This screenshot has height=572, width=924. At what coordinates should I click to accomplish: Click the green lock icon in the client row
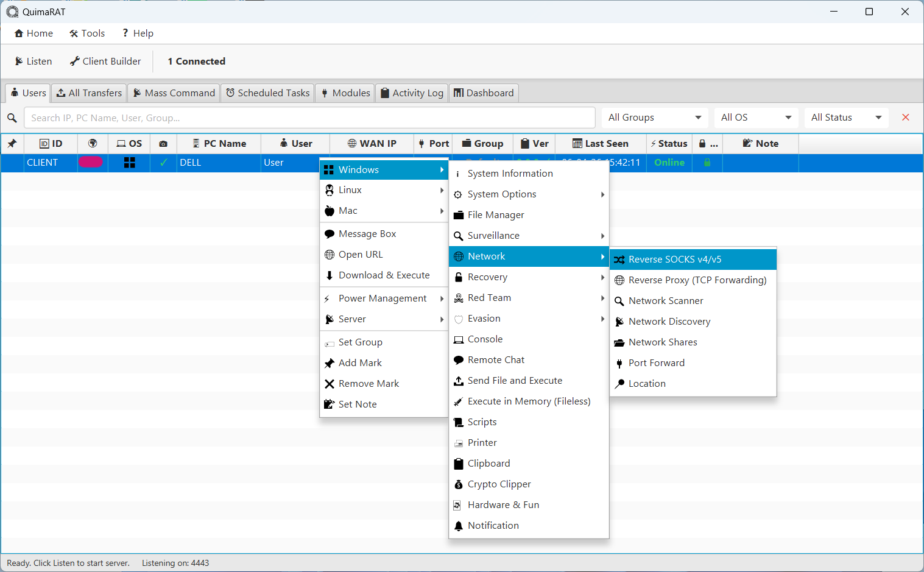point(707,163)
